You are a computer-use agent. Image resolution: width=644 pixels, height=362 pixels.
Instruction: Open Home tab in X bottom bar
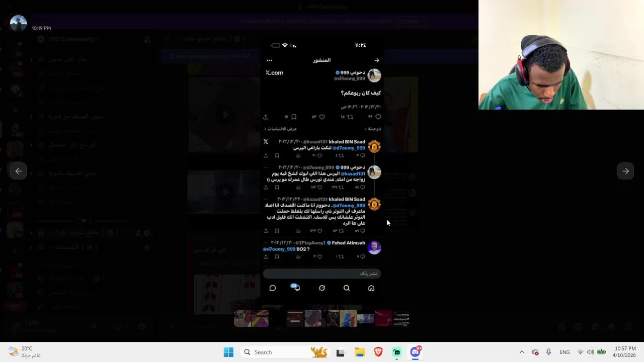371,288
